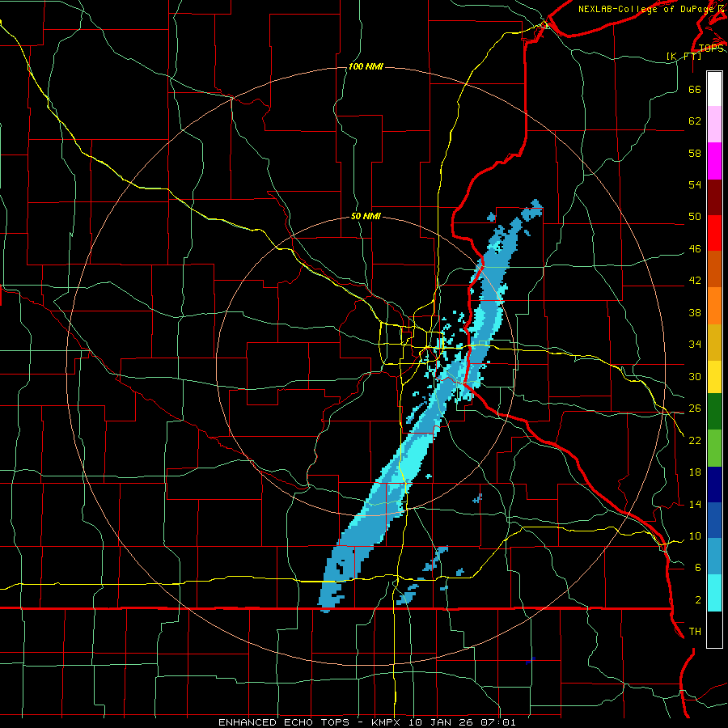Click the light green 22 kft swatch

(x=714, y=448)
